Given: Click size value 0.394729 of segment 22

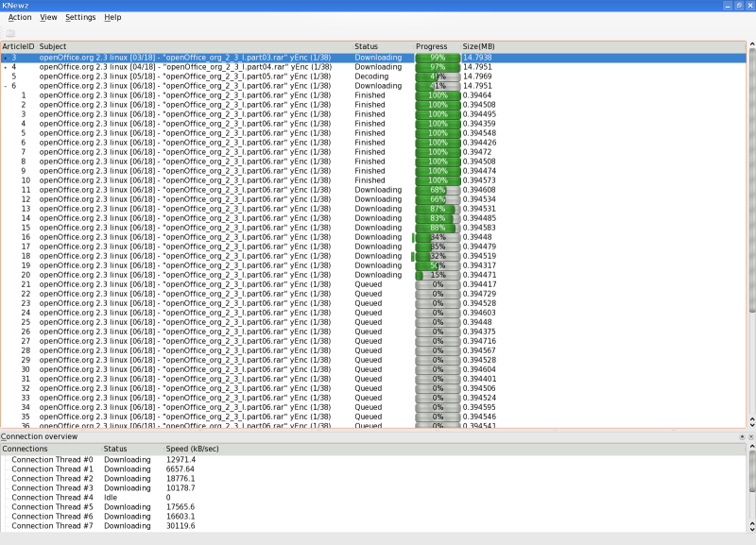Looking at the screenshot, I should pos(479,294).
